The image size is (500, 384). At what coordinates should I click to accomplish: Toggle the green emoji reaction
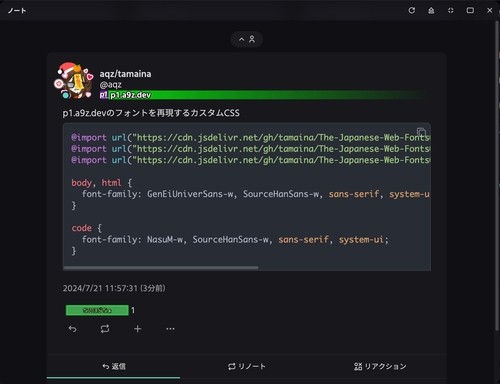pos(100,310)
